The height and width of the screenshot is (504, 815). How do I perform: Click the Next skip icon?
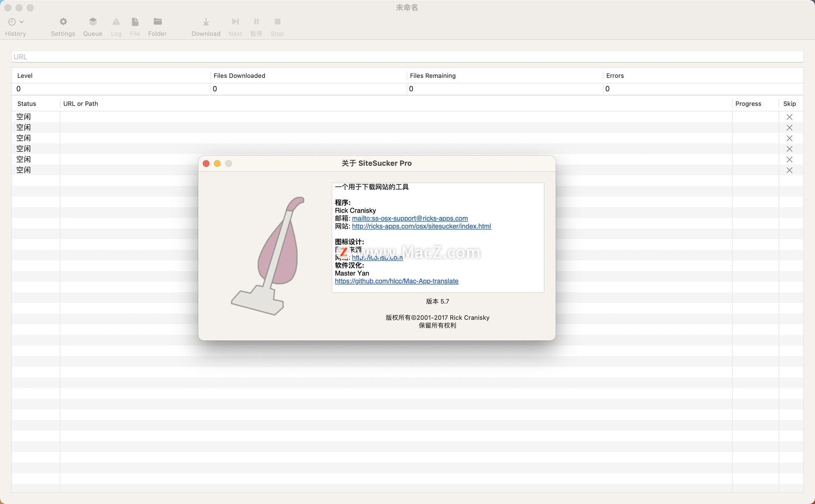coord(235,22)
